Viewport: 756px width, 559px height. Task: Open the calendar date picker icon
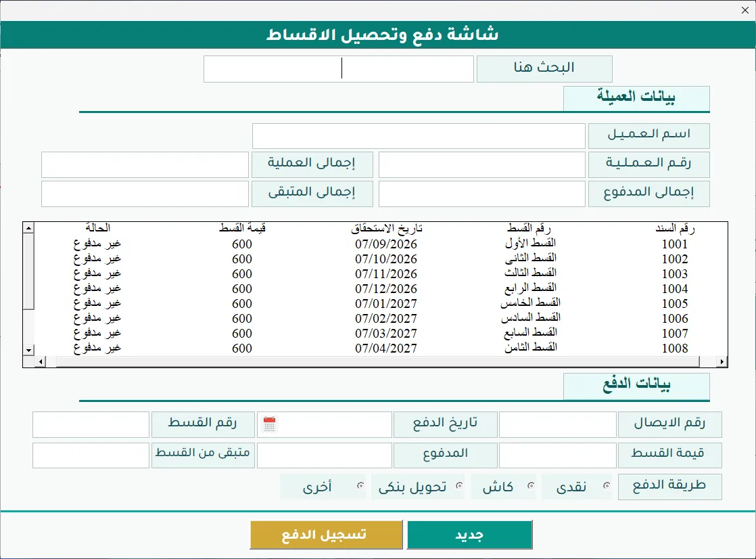[x=270, y=424]
